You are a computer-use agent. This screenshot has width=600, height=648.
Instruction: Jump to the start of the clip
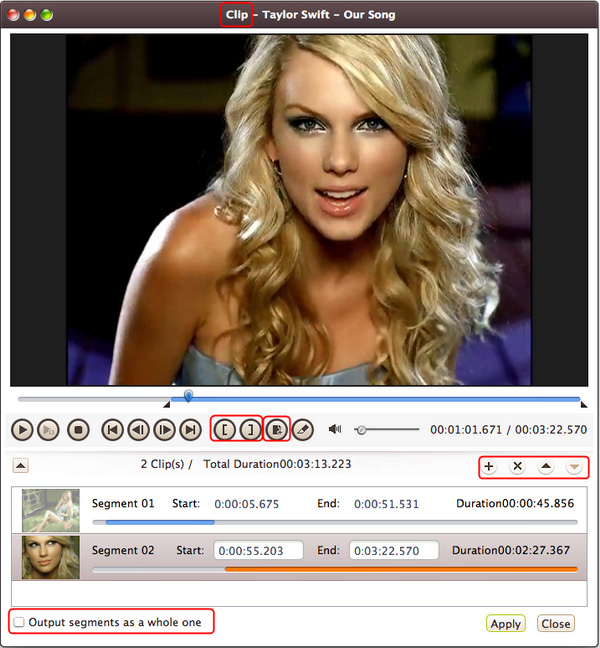pos(113,429)
